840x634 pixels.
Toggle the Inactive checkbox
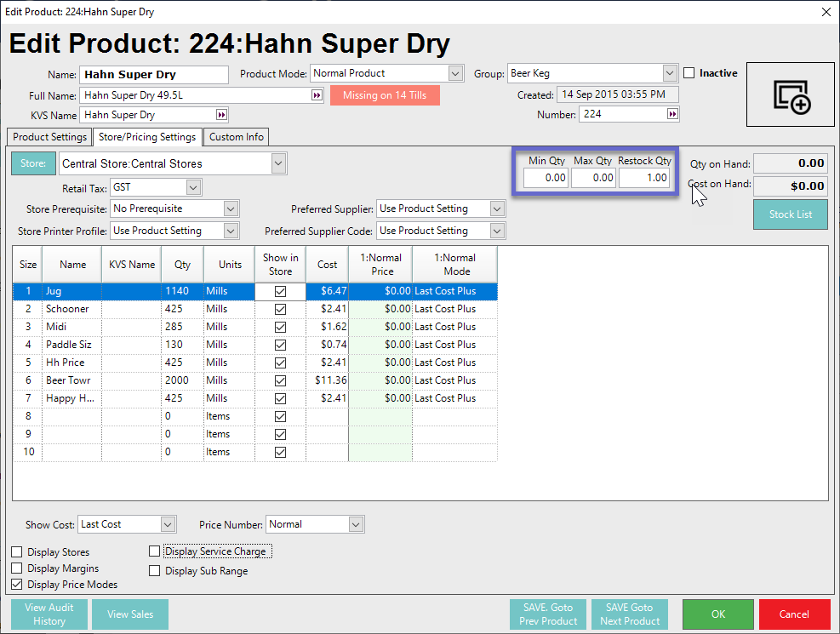tap(689, 74)
